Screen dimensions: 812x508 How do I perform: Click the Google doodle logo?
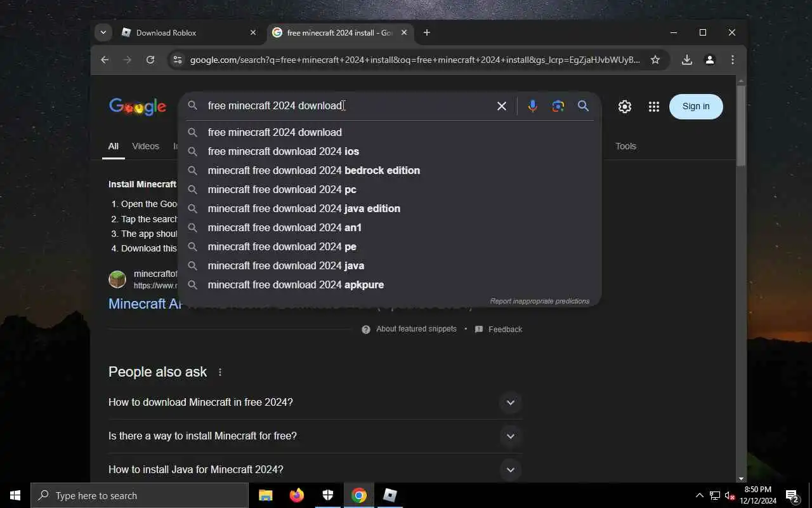pos(138,107)
